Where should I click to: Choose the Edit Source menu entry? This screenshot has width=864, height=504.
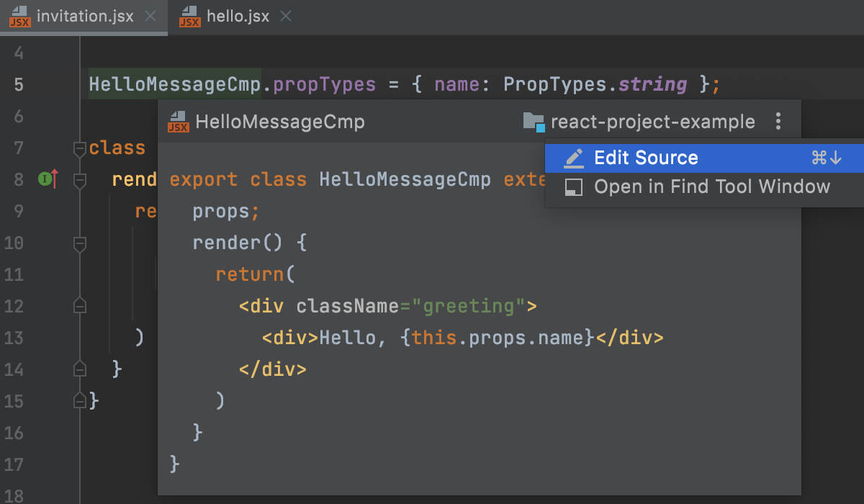pyautogui.click(x=646, y=157)
